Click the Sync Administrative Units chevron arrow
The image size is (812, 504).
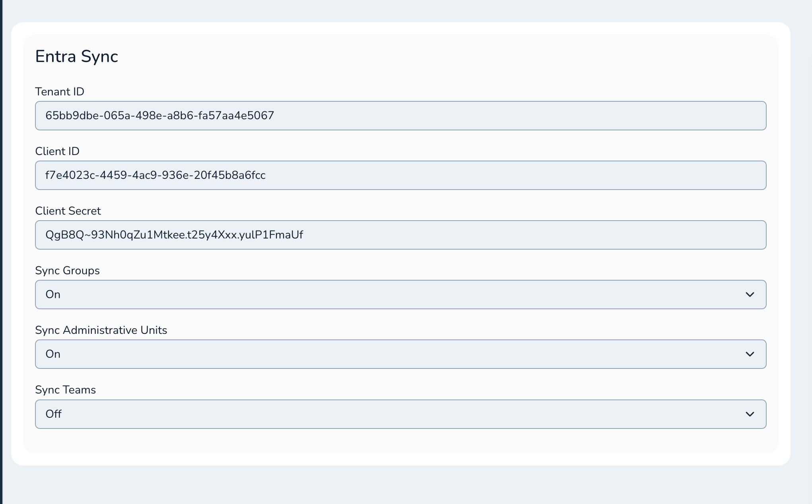click(x=750, y=354)
